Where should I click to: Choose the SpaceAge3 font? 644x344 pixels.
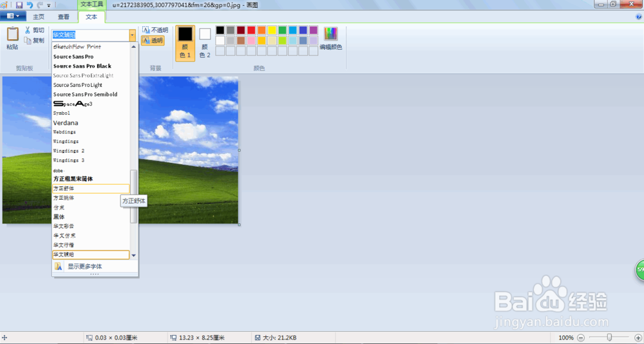pos(91,104)
